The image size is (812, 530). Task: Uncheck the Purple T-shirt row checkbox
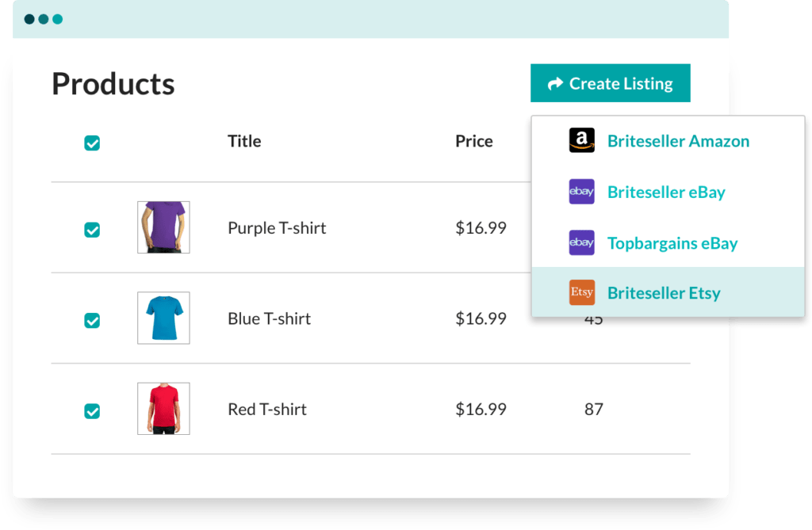tap(92, 227)
